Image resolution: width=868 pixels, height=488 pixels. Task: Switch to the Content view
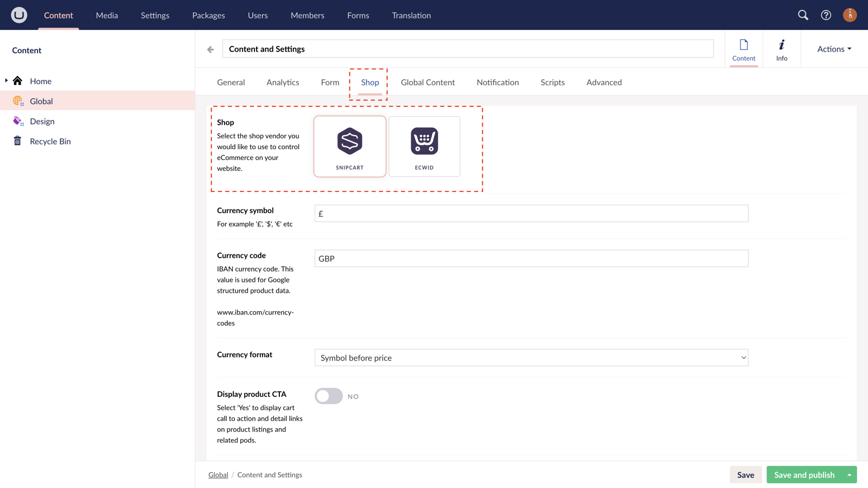[744, 49]
